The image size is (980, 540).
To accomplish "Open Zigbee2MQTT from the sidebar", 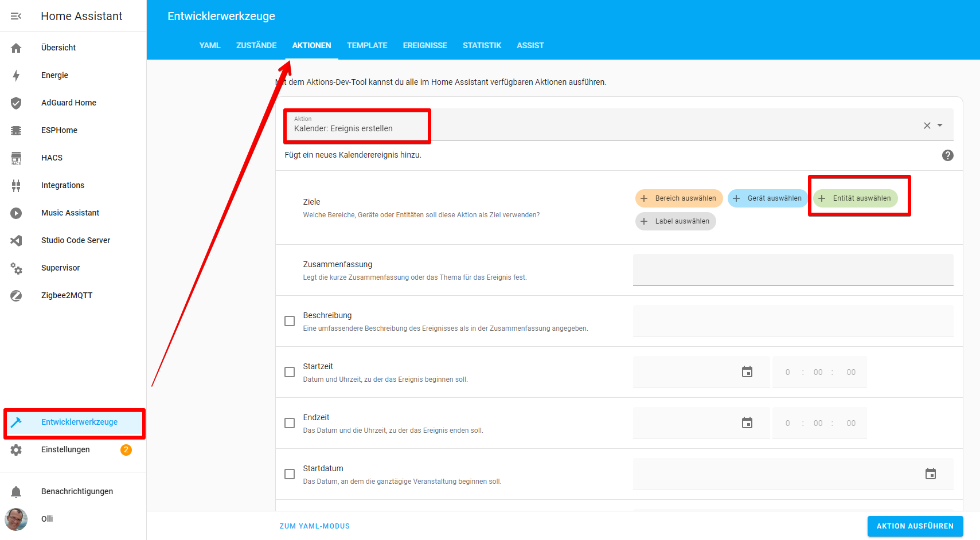I will pos(67,295).
